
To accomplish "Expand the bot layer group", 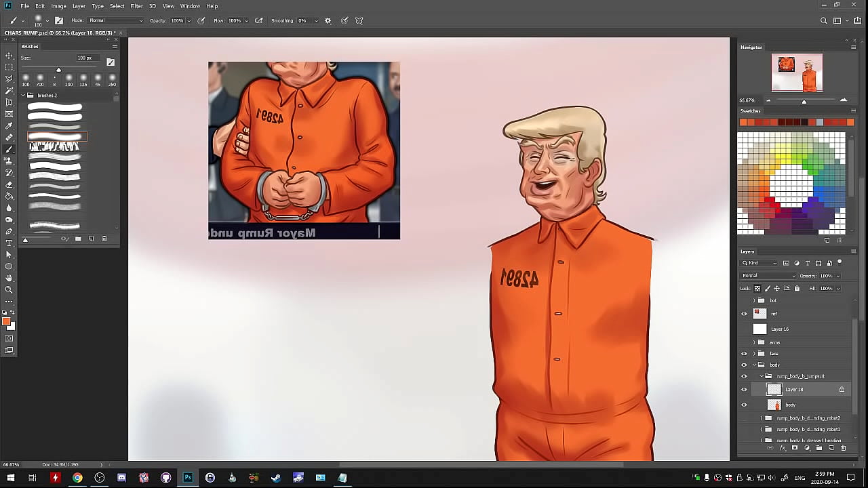I will [753, 300].
